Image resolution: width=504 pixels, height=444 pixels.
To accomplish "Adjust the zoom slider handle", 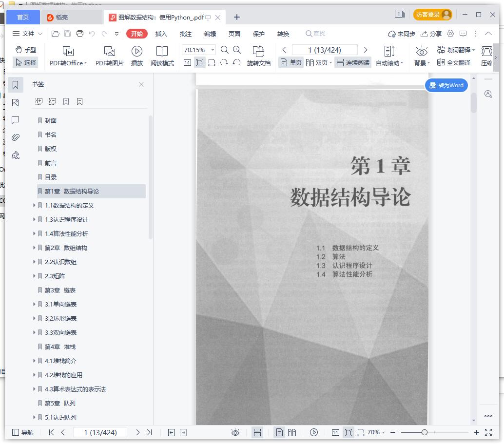I will pos(424,432).
